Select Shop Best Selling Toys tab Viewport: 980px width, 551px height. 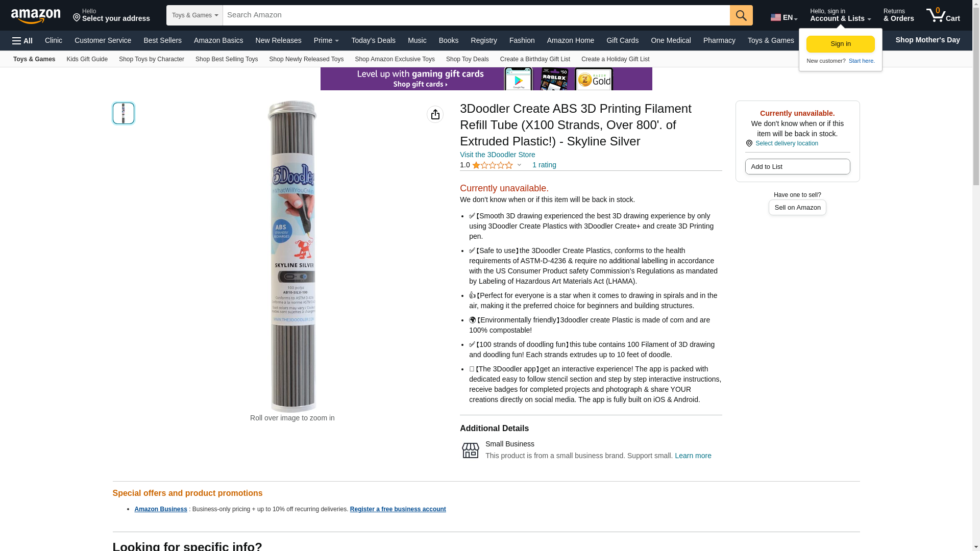[227, 59]
